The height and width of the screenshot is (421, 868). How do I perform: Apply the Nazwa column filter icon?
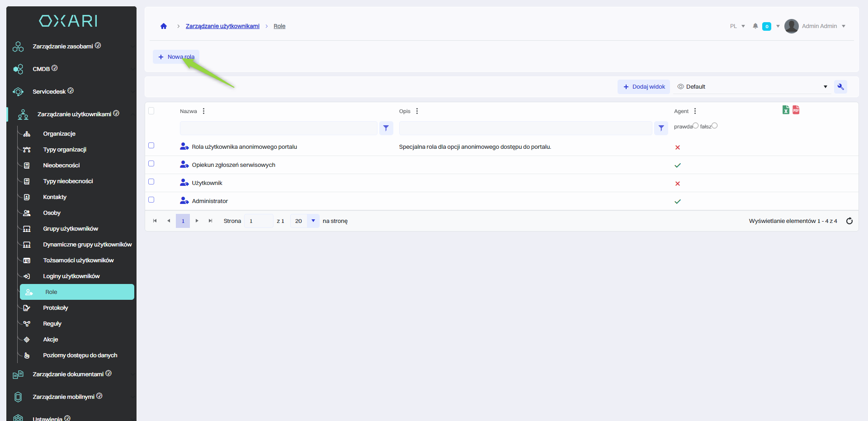[386, 128]
